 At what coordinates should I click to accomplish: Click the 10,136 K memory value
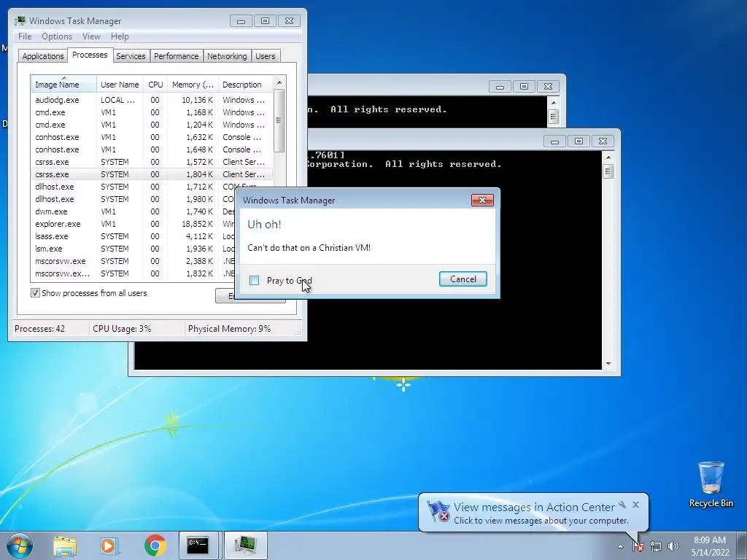pyautogui.click(x=197, y=100)
